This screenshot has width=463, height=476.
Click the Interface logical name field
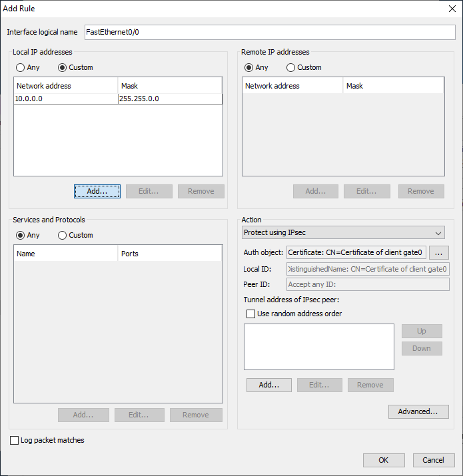point(270,32)
